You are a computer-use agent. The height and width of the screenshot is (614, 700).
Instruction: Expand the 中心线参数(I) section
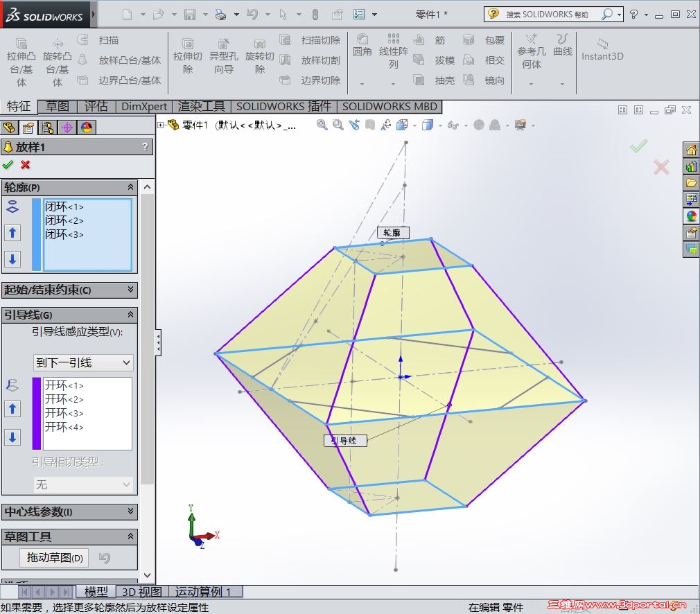130,511
